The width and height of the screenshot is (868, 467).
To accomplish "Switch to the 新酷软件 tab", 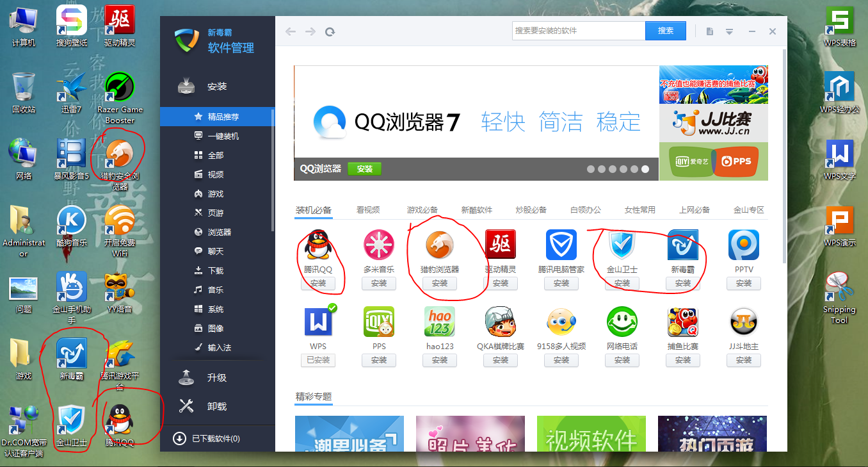I will point(477,210).
